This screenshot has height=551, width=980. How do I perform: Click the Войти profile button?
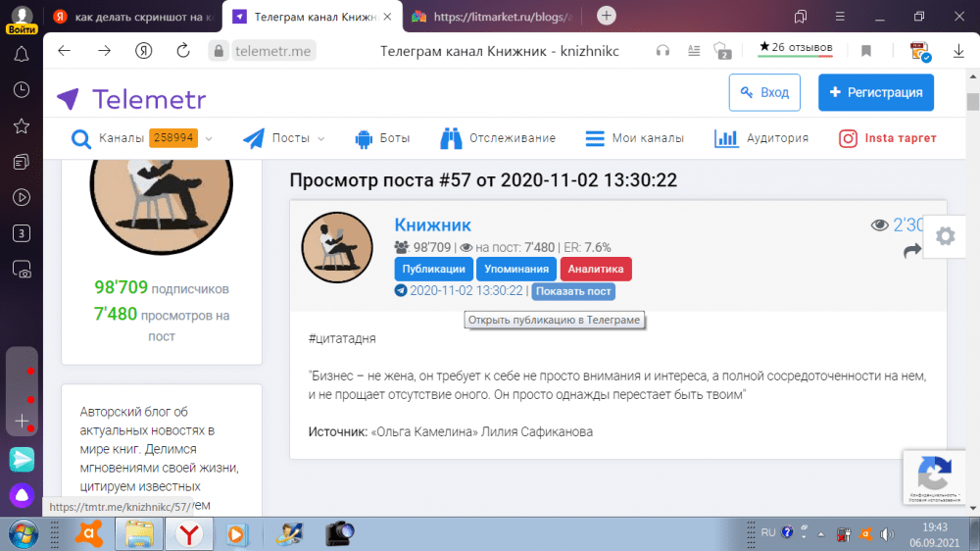(22, 20)
